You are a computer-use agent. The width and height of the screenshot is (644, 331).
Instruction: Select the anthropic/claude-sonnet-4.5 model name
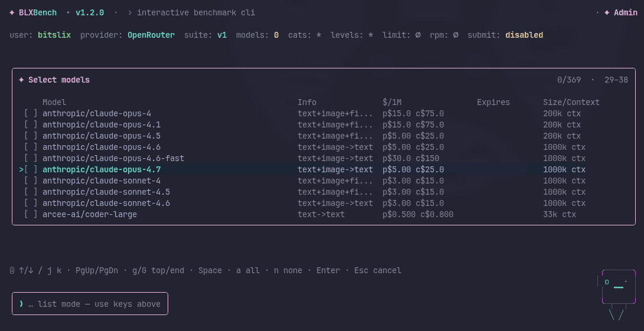tap(106, 192)
